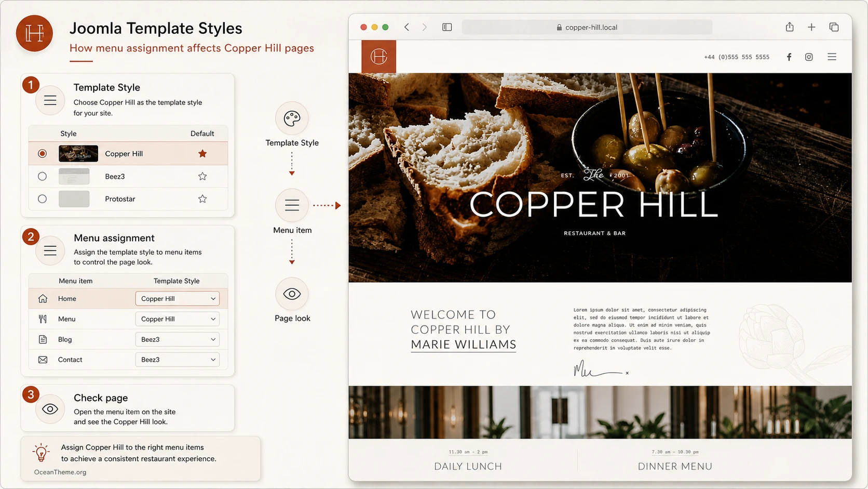Click the round H logo beside the title

pyautogui.click(x=34, y=33)
